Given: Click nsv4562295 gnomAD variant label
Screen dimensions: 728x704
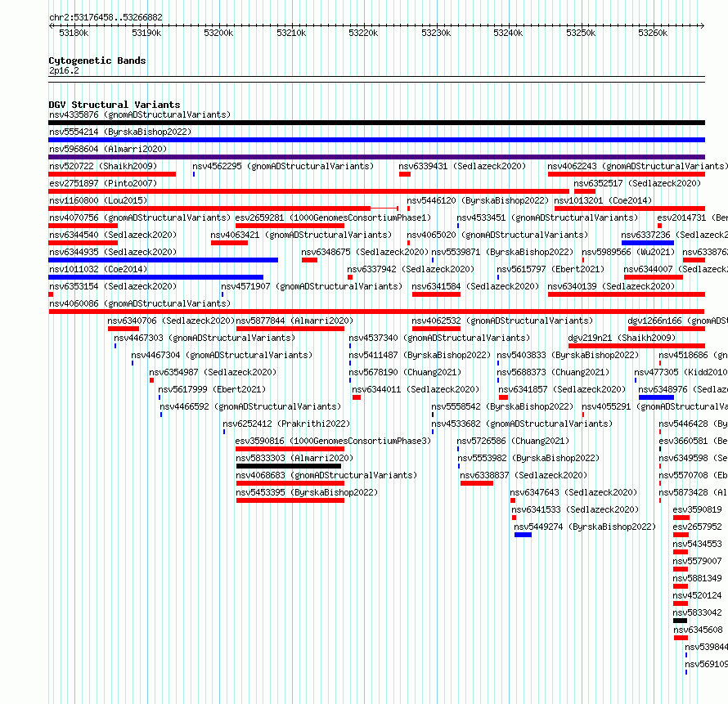Looking at the screenshot, I should click(283, 166).
